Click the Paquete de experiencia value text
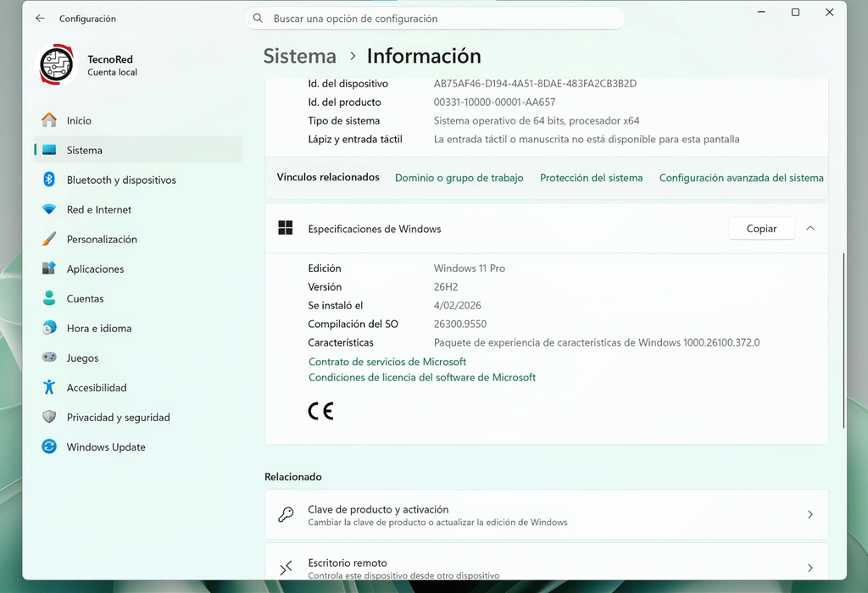Screen dimensions: 868x593 click(x=597, y=342)
